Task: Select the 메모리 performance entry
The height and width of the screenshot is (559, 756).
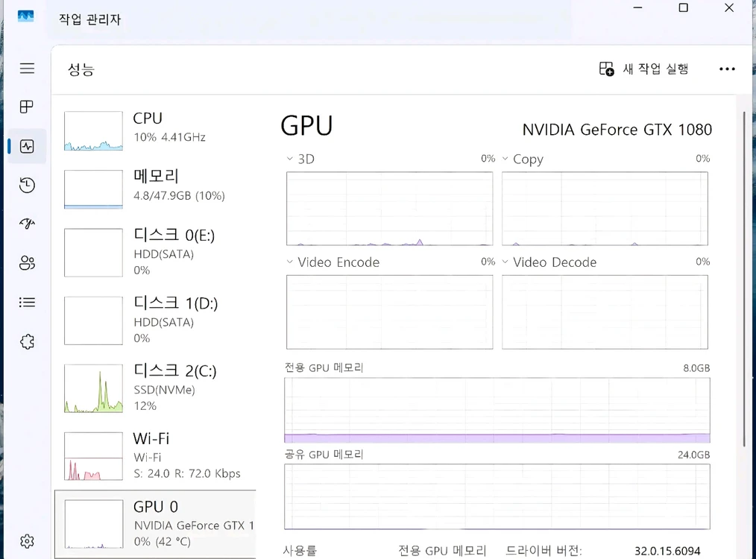Action: pyautogui.click(x=155, y=189)
